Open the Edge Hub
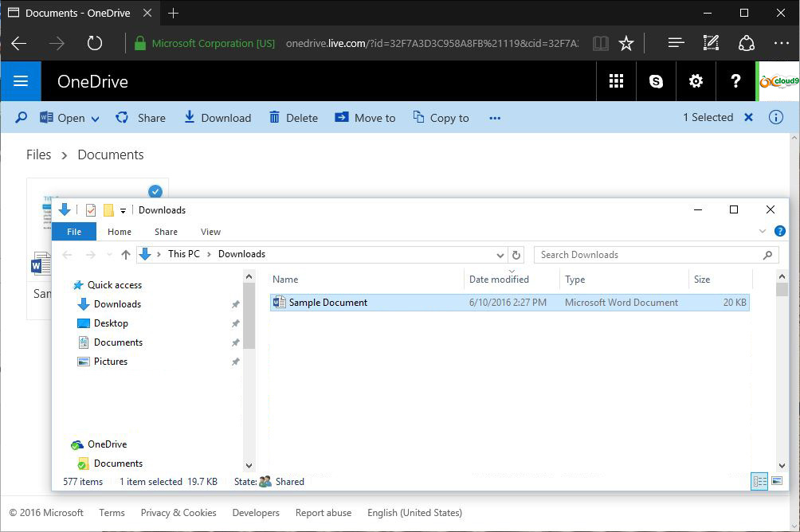 tap(676, 43)
